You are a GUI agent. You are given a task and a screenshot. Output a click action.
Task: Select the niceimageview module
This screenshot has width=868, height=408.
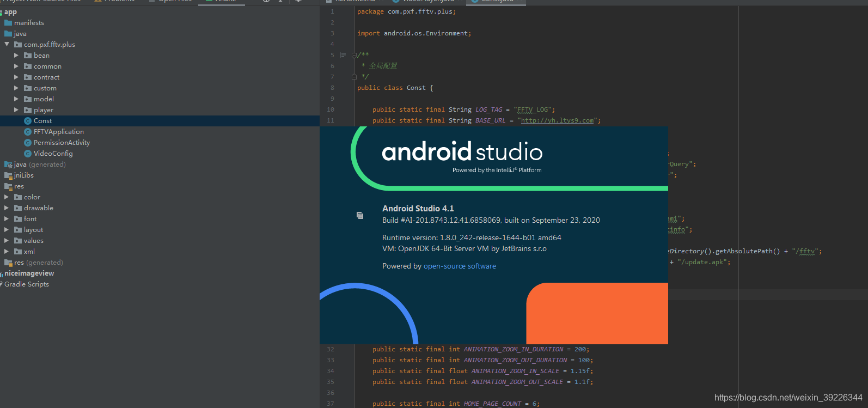pyautogui.click(x=29, y=273)
